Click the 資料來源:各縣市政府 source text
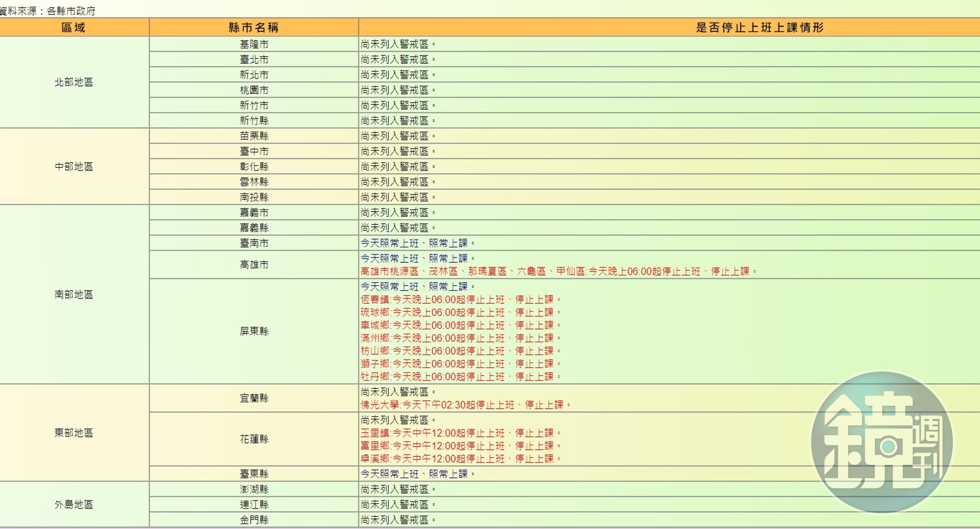Image resolution: width=980 pixels, height=529 pixels. pos(47,11)
